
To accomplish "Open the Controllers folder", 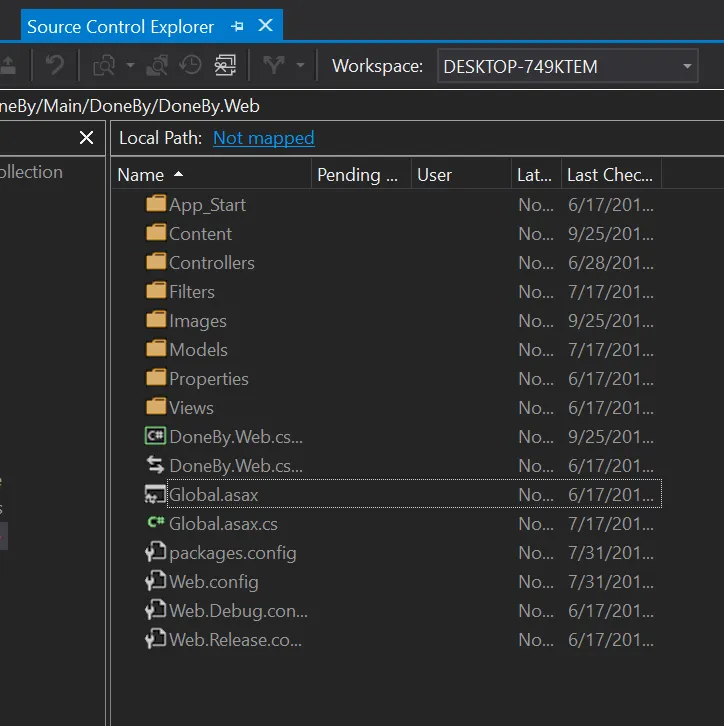I will click(x=211, y=263).
